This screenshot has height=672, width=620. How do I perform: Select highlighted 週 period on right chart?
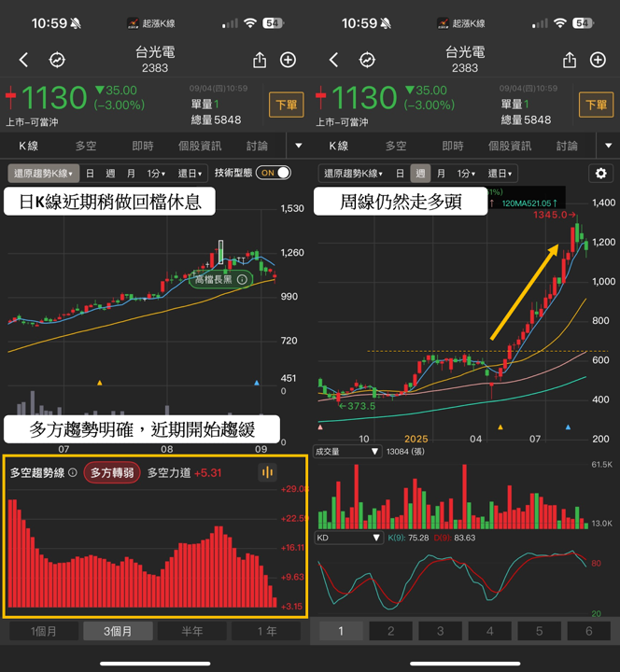point(420,174)
